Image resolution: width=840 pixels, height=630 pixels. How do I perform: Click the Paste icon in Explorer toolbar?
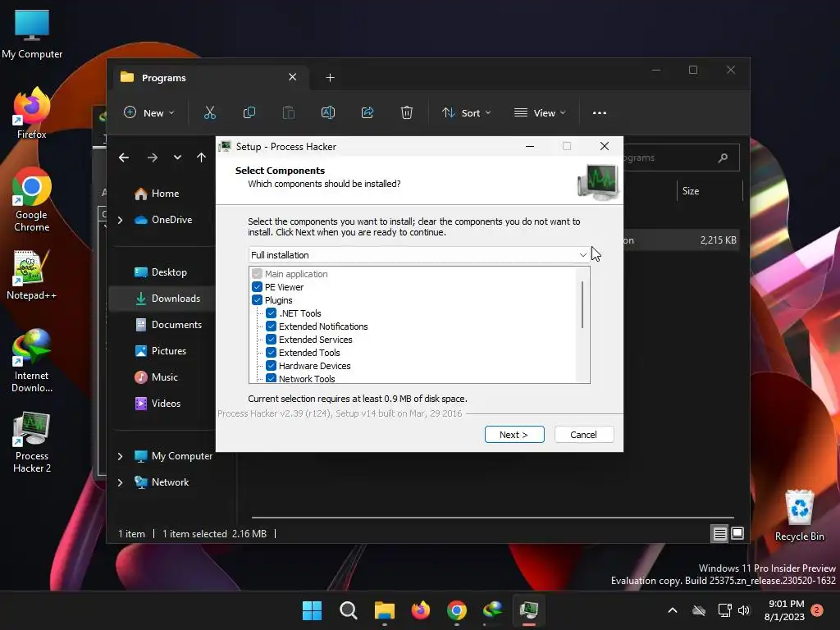(x=288, y=113)
